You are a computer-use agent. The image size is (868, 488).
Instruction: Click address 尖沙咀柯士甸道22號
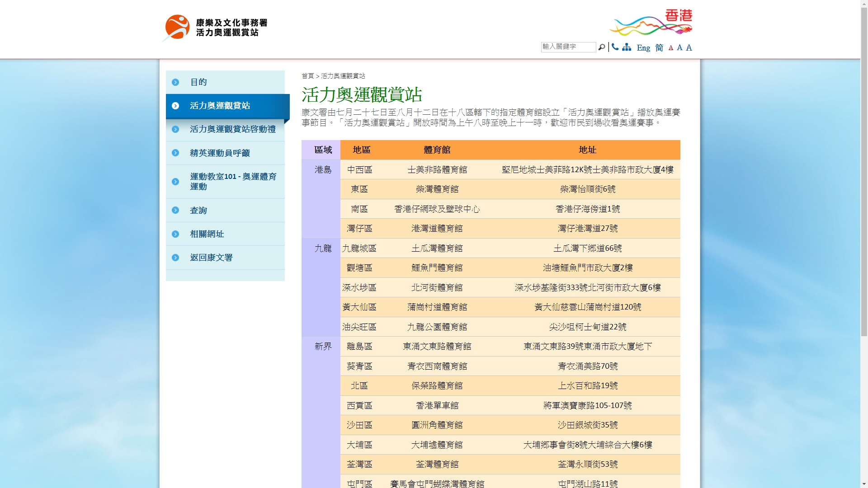[x=588, y=327]
